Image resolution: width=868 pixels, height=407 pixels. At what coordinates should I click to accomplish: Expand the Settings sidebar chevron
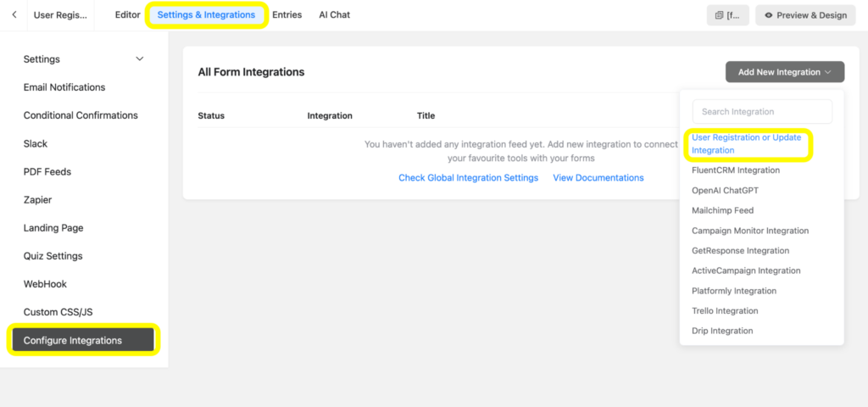pyautogui.click(x=140, y=59)
